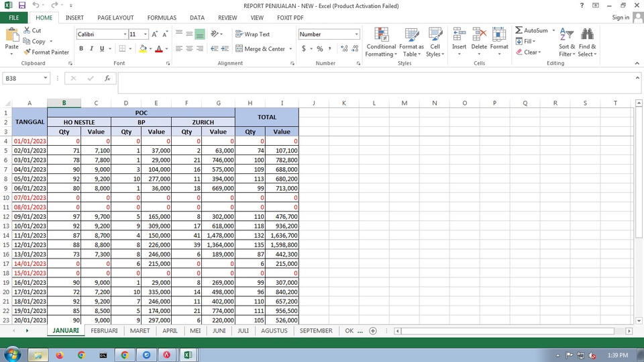Open Number format dropdown
Screen dimensions: 644x362
pos(356,34)
